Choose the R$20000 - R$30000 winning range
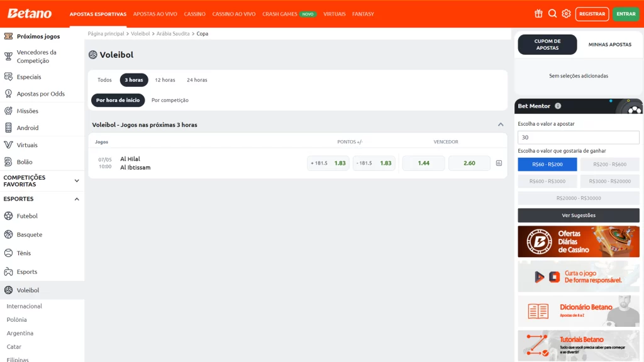Image resolution: width=644 pixels, height=362 pixels. (x=579, y=198)
